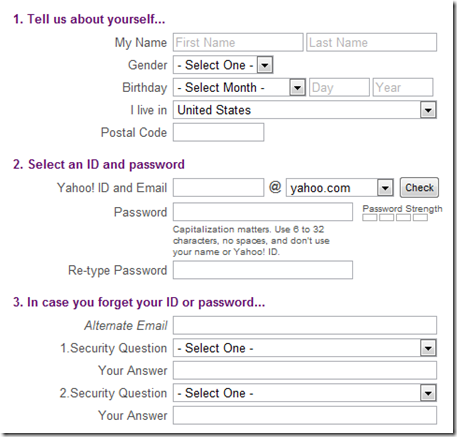Click the Last Name input field

coord(371,42)
